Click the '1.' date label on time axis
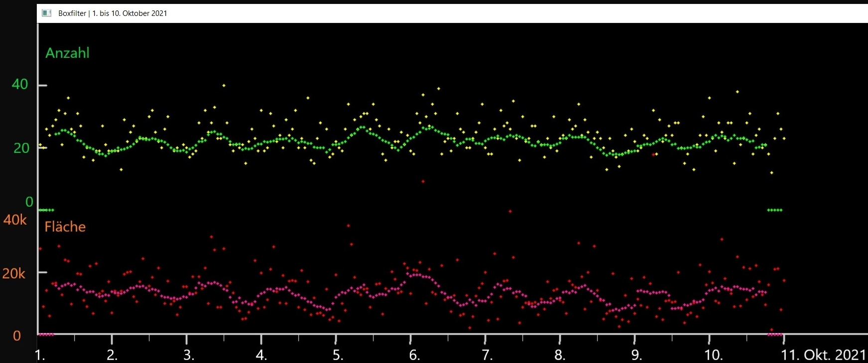Screen dimensions: 868x363 pyautogui.click(x=40, y=355)
